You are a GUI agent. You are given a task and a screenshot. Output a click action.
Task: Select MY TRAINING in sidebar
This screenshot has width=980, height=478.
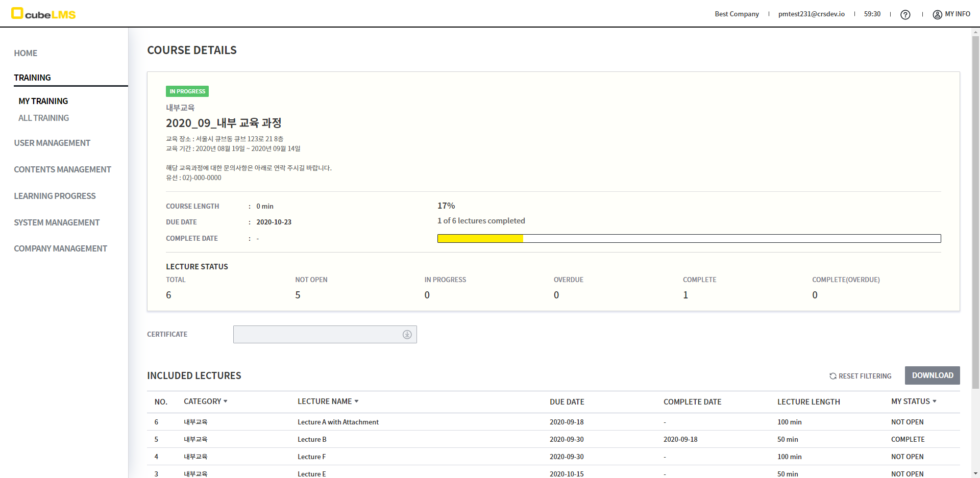click(x=43, y=101)
